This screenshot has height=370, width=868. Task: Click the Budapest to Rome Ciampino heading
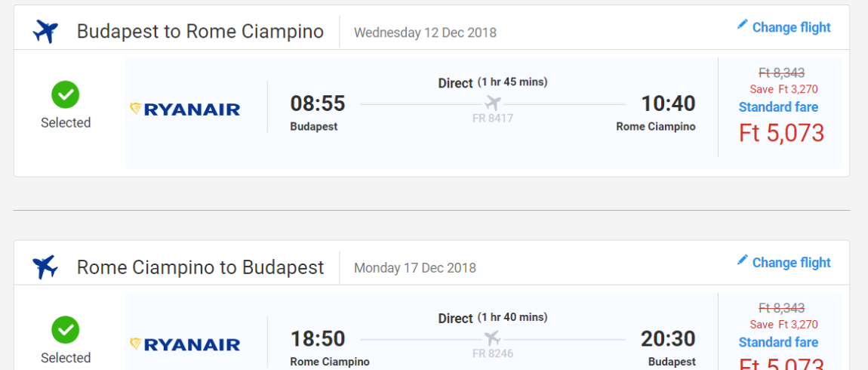pyautogui.click(x=200, y=32)
